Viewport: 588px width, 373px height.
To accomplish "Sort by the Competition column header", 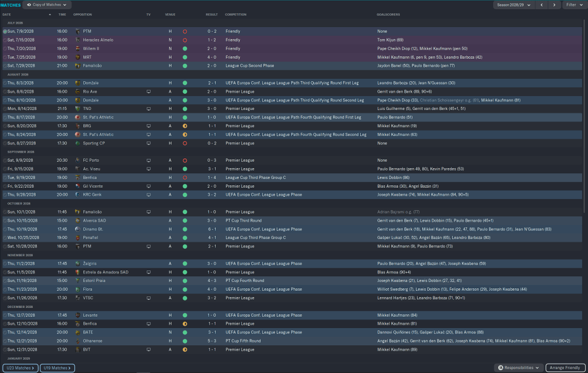I will click(x=236, y=14).
